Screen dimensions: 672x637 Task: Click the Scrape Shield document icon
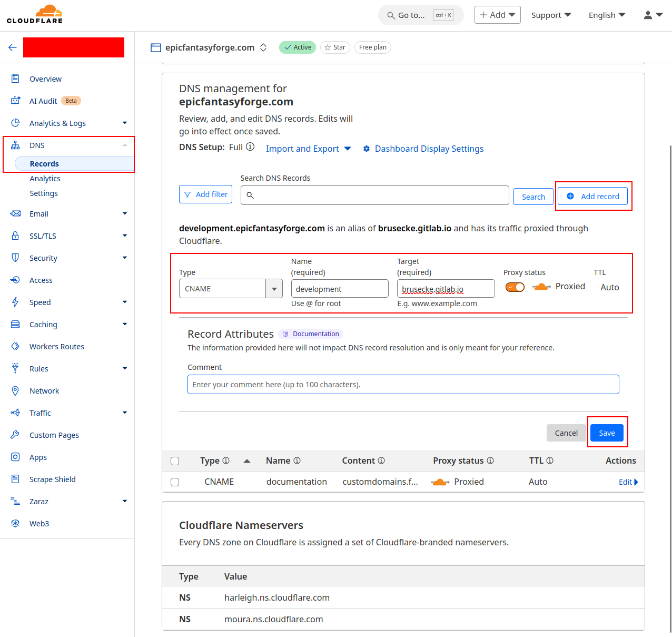coord(15,479)
